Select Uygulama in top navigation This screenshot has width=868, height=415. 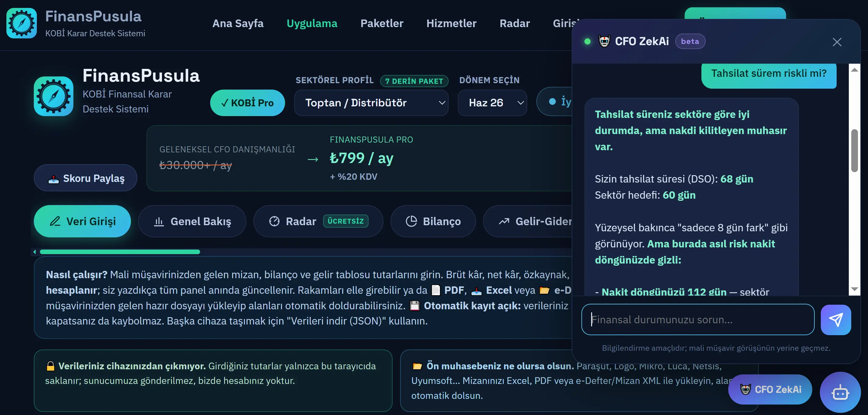click(312, 23)
